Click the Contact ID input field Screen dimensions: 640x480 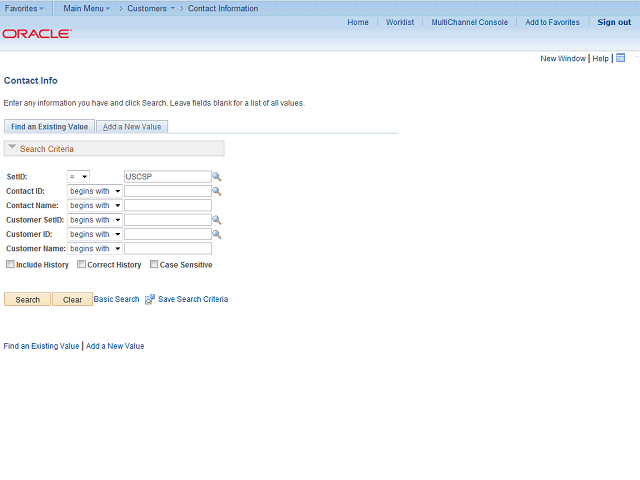pyautogui.click(x=168, y=191)
